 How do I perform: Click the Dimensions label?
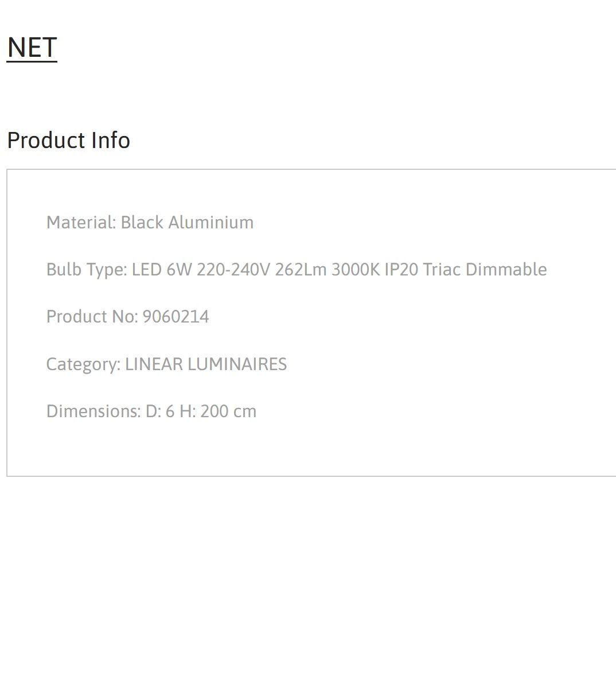(x=93, y=411)
